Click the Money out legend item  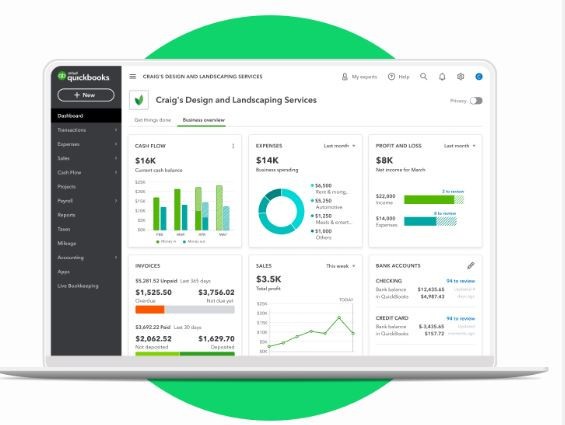pyautogui.click(x=194, y=242)
